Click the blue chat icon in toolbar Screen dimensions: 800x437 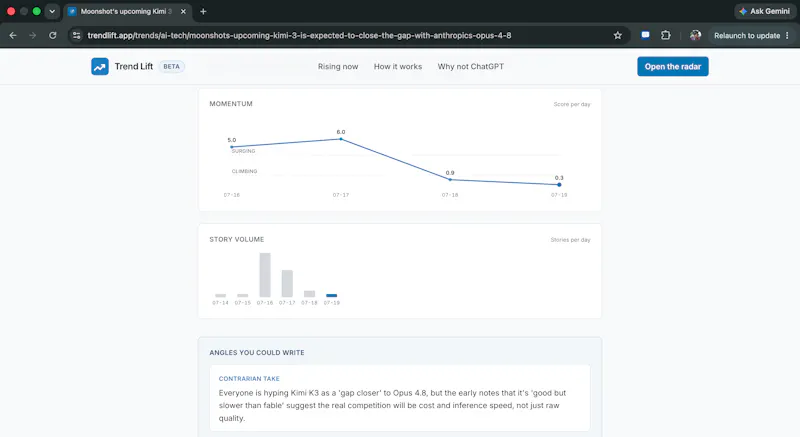click(645, 35)
